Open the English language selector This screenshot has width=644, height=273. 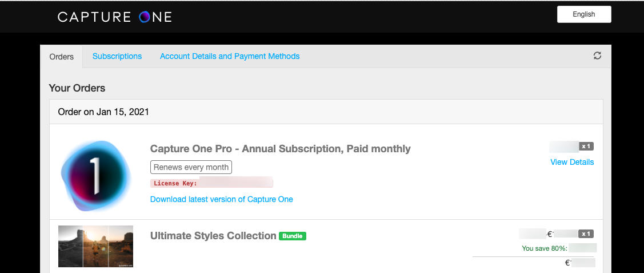point(583,14)
